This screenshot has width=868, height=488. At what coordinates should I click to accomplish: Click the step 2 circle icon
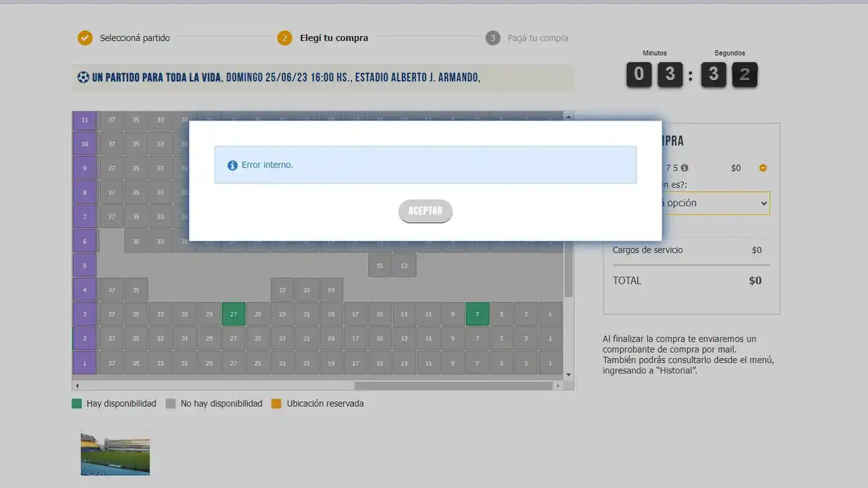[x=285, y=38]
